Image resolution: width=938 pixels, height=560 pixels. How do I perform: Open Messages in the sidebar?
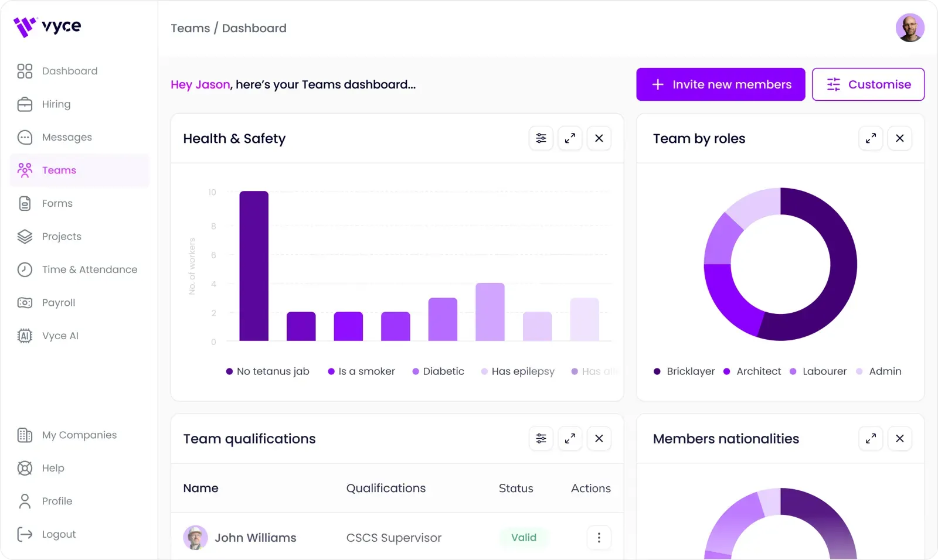coord(80,137)
